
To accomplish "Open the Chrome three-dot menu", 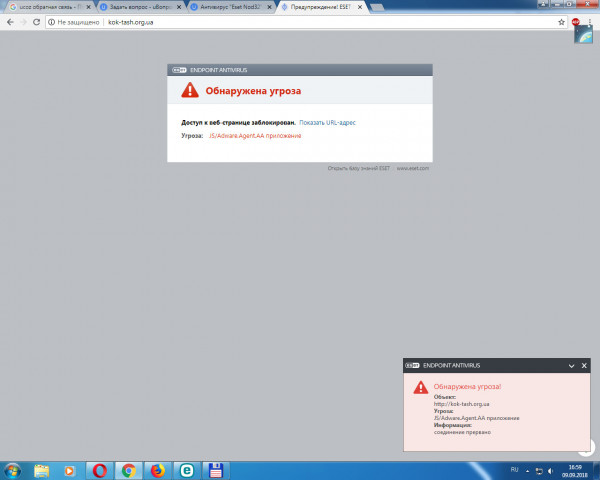I will click(590, 22).
